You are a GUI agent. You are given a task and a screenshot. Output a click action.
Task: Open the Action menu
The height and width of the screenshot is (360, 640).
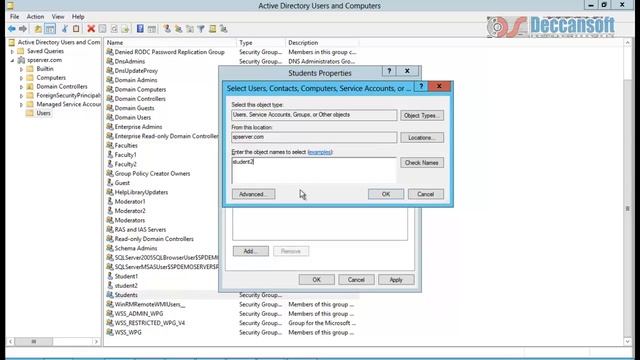pyautogui.click(x=35, y=17)
